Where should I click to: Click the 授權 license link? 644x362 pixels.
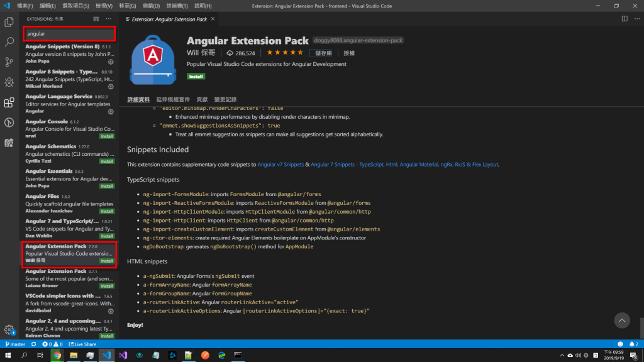pyautogui.click(x=348, y=53)
